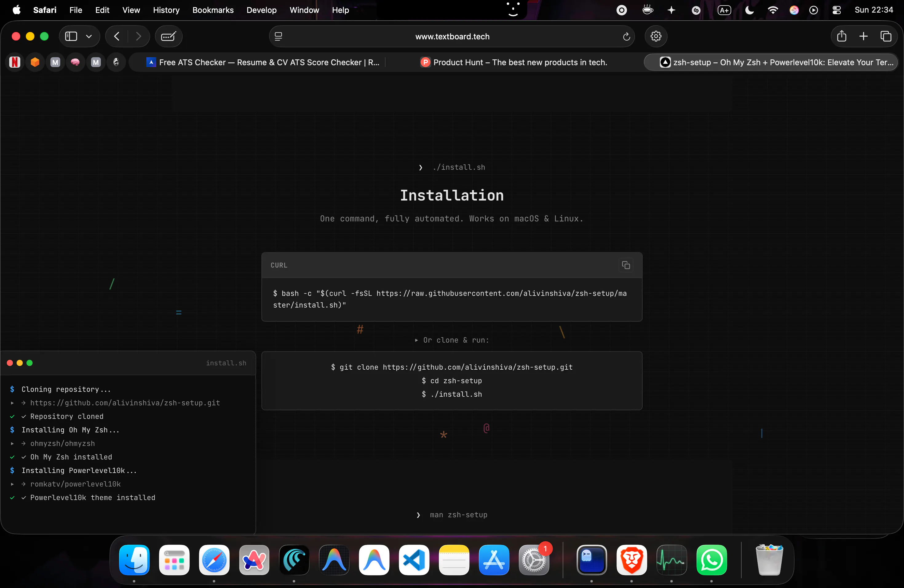
Task: Click the 'cd zsh-setup' line
Action: tap(452, 381)
